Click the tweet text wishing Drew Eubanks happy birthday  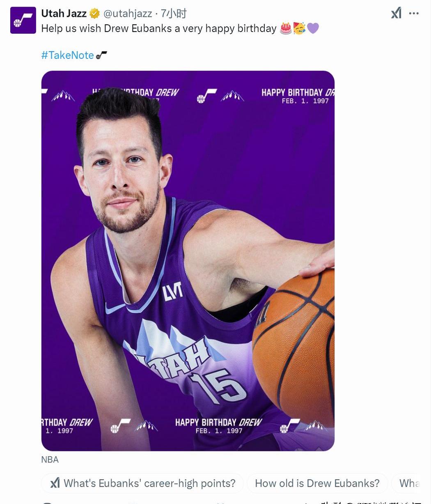coord(159,28)
